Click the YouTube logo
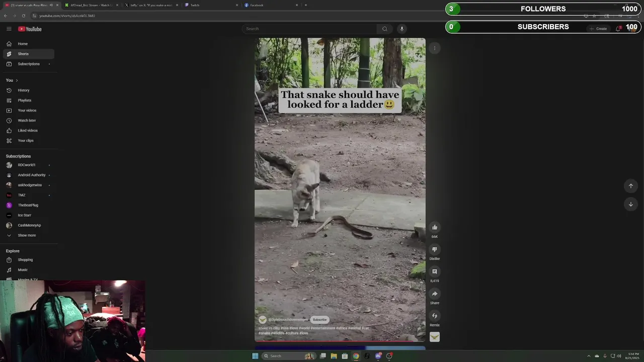The width and height of the screenshot is (644, 362). [x=30, y=29]
